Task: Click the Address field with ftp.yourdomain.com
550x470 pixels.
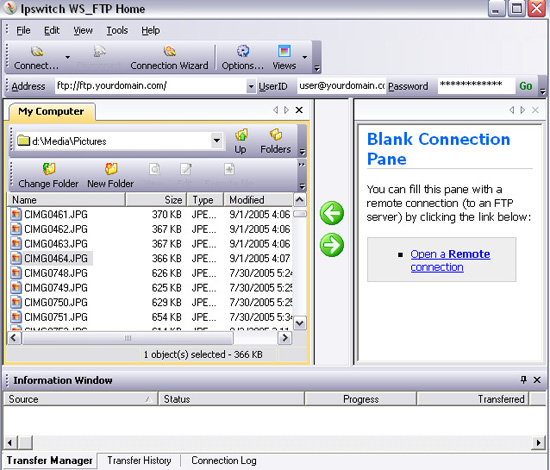Action: (x=151, y=86)
